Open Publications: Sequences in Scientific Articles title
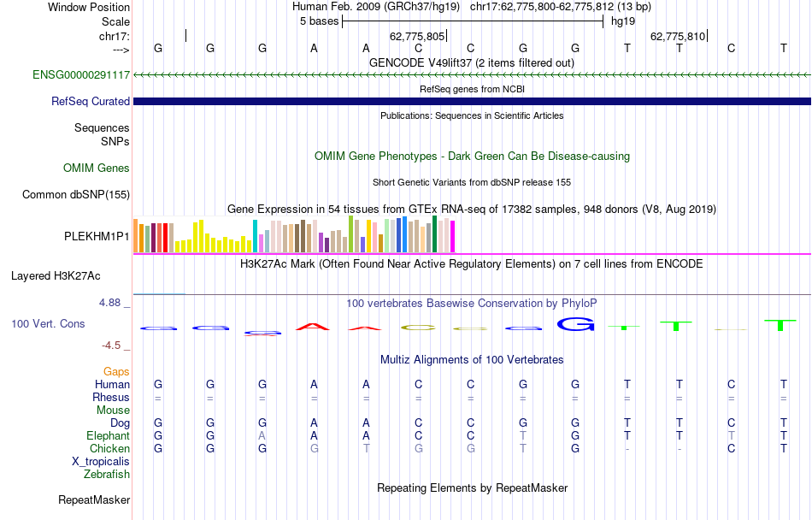The height and width of the screenshot is (520, 812). (x=472, y=115)
